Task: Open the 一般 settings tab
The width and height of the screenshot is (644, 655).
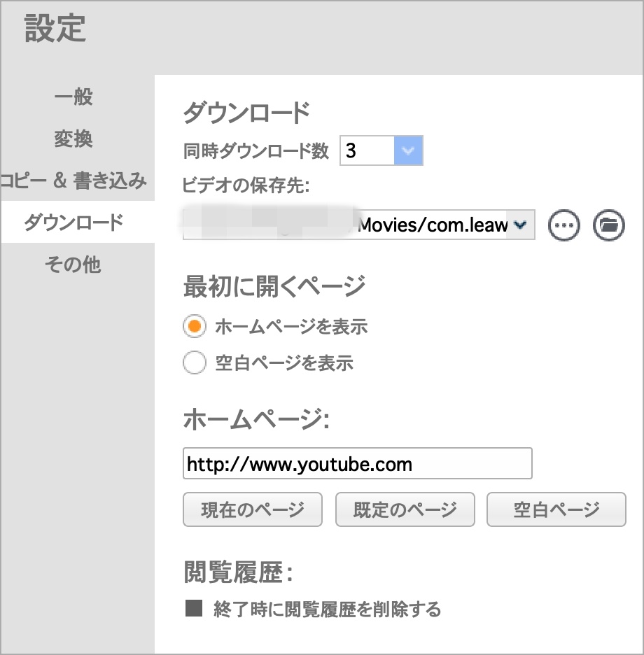Action: 73,97
